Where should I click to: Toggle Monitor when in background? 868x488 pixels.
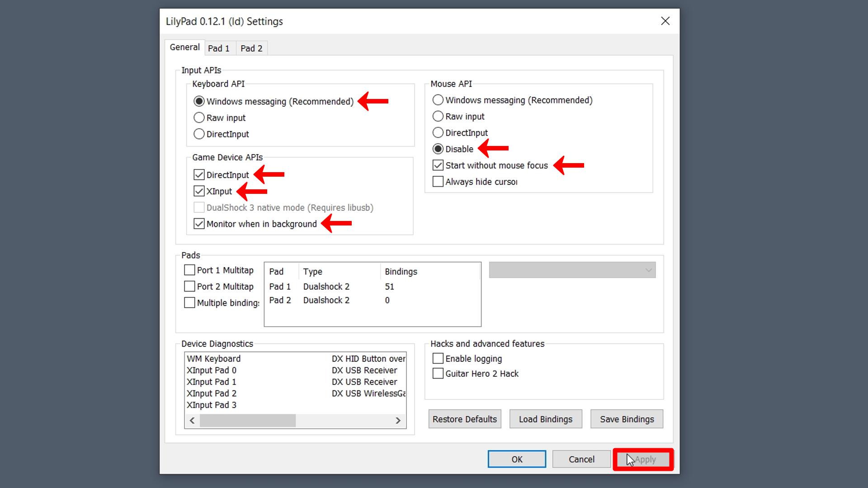[x=199, y=224]
